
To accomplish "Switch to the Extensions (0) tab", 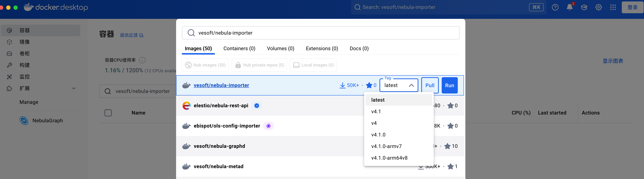I will coord(322,49).
